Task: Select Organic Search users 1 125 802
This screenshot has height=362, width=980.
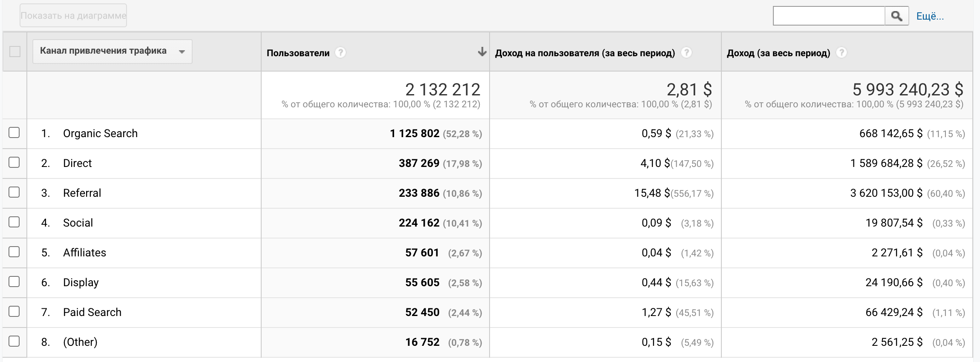Action: point(415,133)
